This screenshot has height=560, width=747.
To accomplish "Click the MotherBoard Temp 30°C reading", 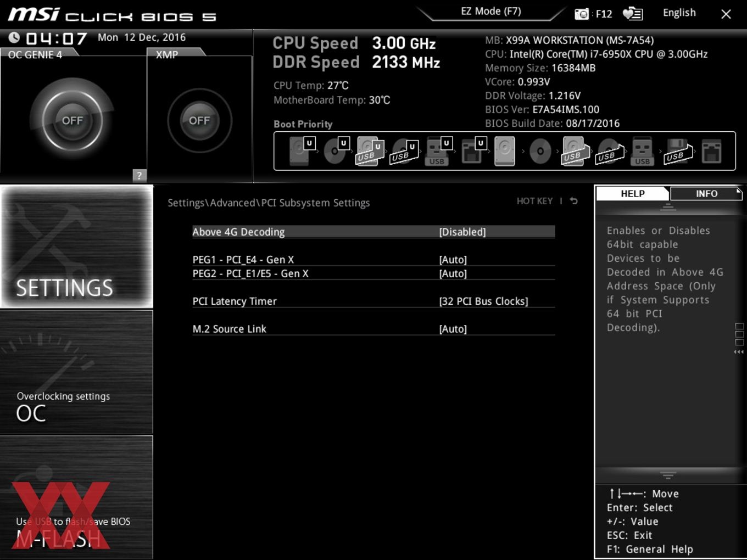I will pos(332,100).
